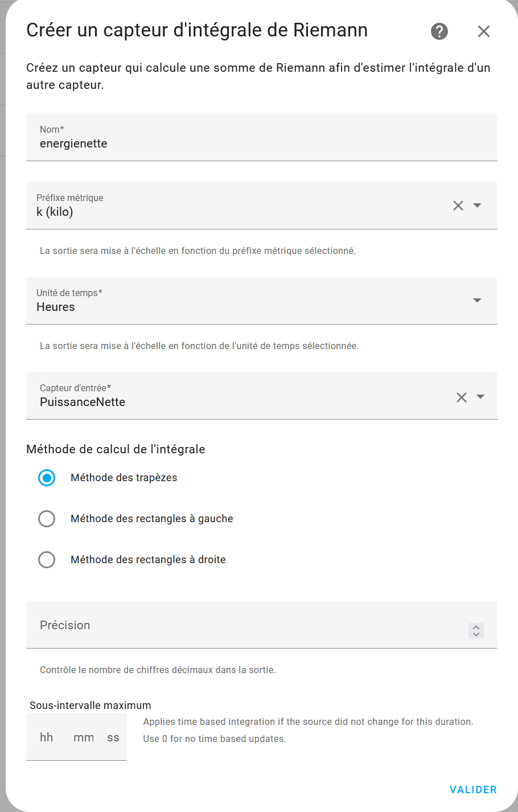Focus the Précision number field

click(x=262, y=625)
